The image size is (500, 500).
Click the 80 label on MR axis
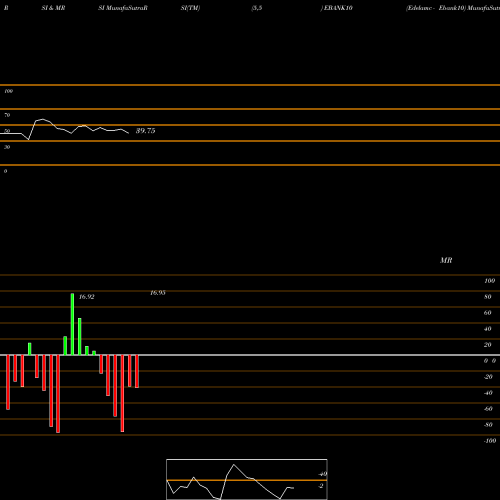[x=487, y=297]
